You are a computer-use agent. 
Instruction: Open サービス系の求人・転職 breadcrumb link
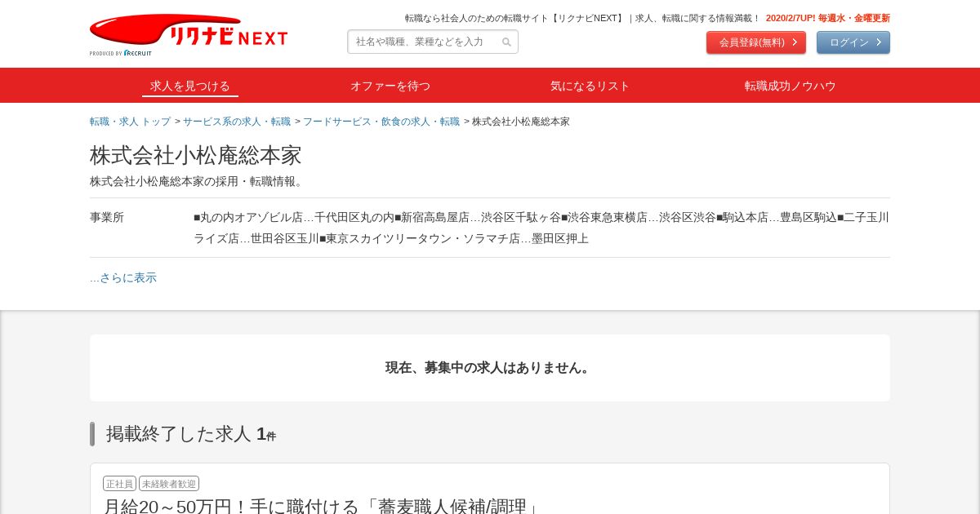(237, 122)
